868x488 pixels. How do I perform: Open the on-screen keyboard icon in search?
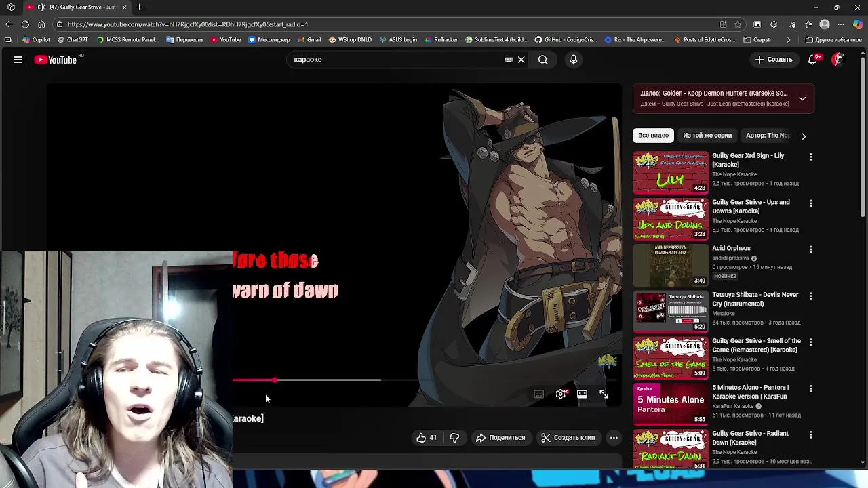(x=509, y=60)
